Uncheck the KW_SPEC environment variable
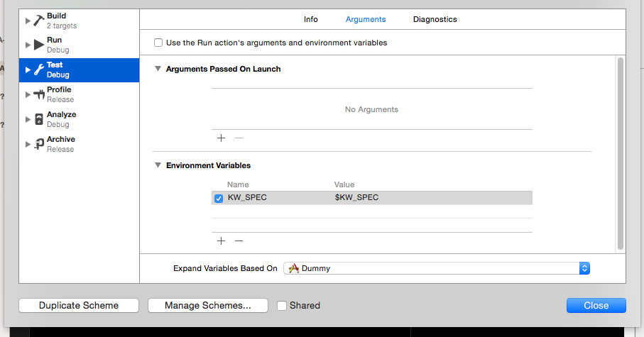 [219, 198]
